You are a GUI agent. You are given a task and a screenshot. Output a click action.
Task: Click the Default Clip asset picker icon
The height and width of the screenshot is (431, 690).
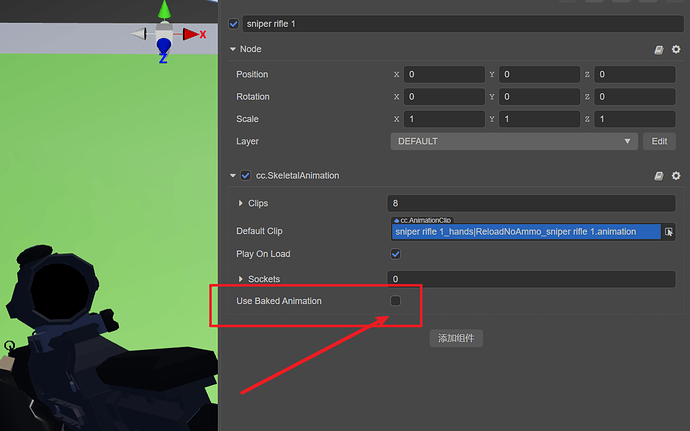668,232
